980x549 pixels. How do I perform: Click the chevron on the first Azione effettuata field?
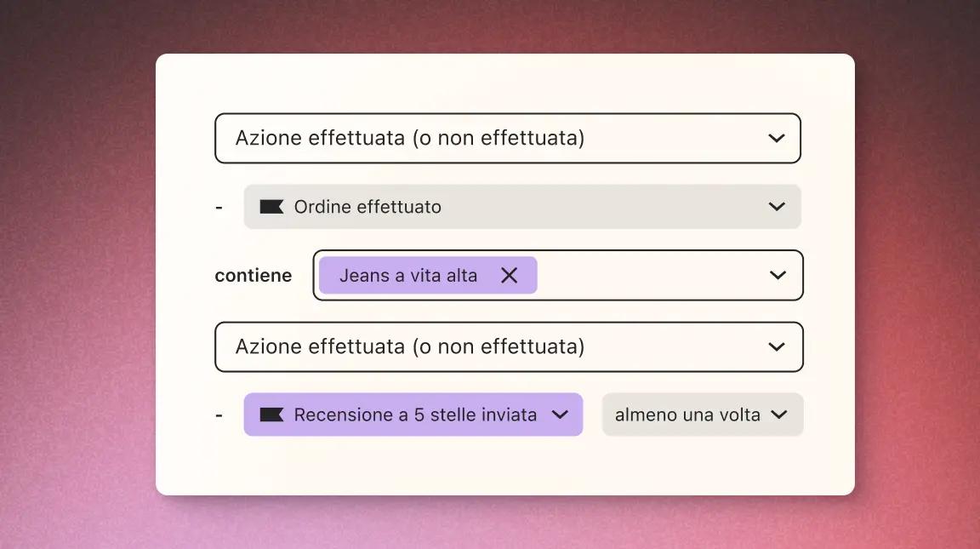pyautogui.click(x=776, y=138)
